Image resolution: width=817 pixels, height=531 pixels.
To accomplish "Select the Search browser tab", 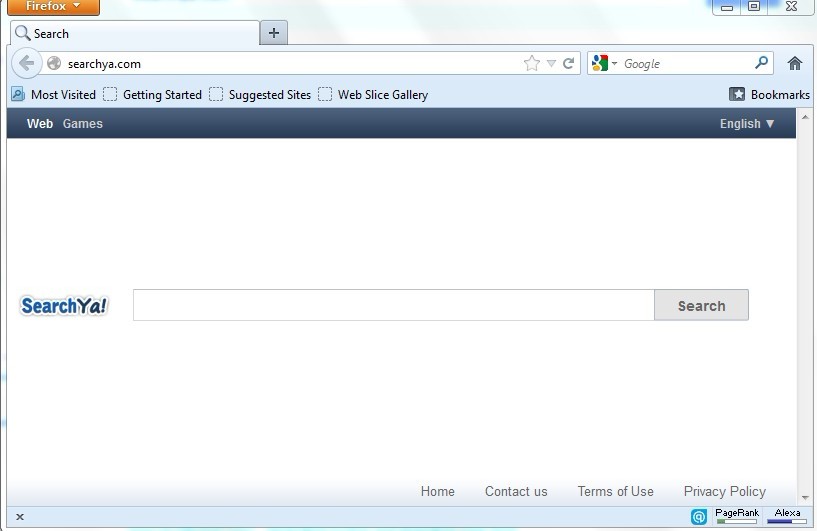I will pyautogui.click(x=135, y=33).
